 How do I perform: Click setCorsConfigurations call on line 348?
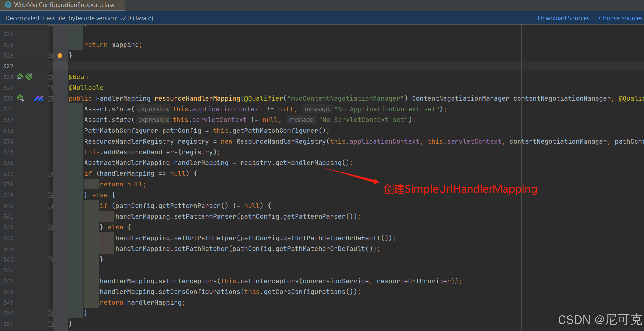click(x=199, y=292)
